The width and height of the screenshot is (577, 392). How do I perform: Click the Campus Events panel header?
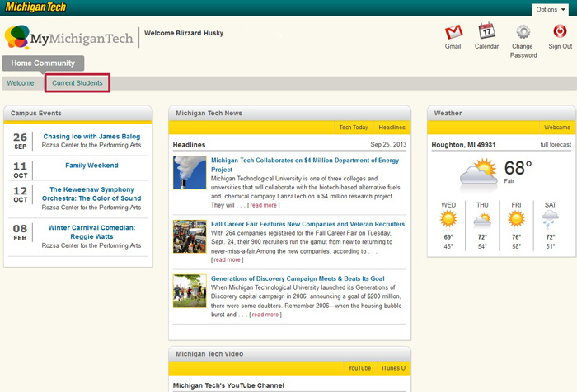(78, 114)
